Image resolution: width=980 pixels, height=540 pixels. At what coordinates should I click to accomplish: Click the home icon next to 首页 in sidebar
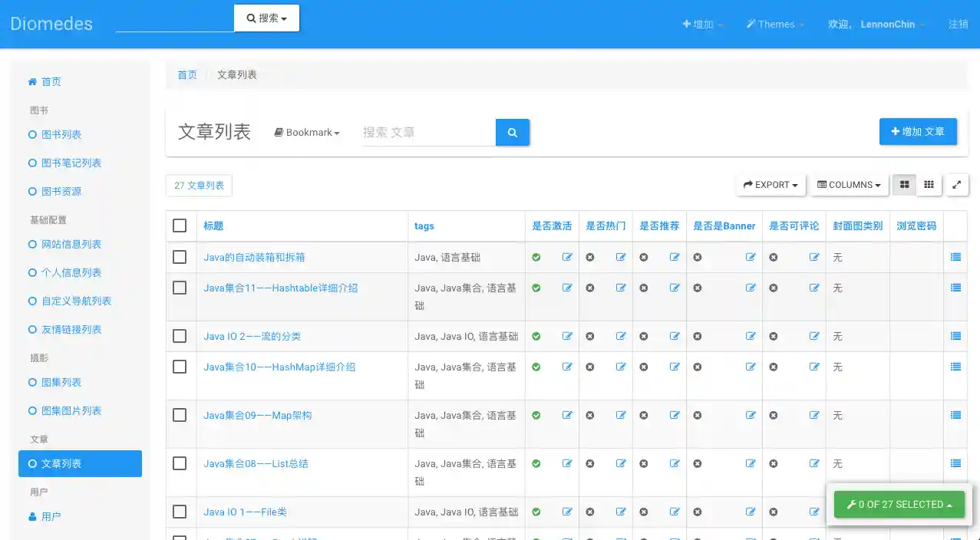click(31, 81)
